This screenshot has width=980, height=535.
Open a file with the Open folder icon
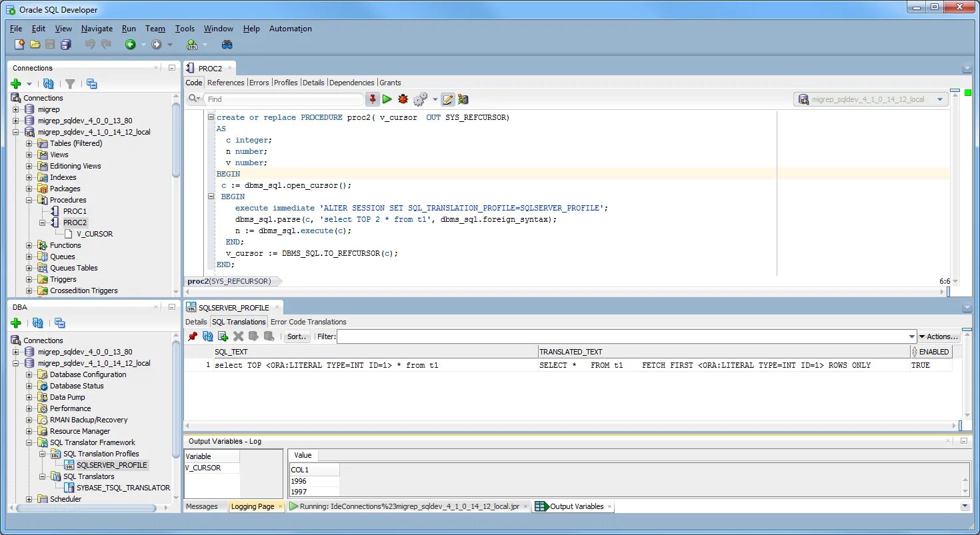35,45
